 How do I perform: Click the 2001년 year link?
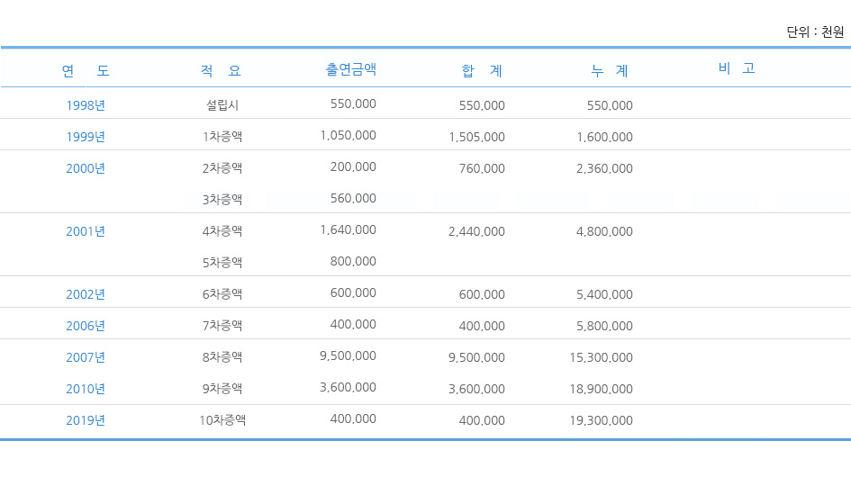pos(86,231)
